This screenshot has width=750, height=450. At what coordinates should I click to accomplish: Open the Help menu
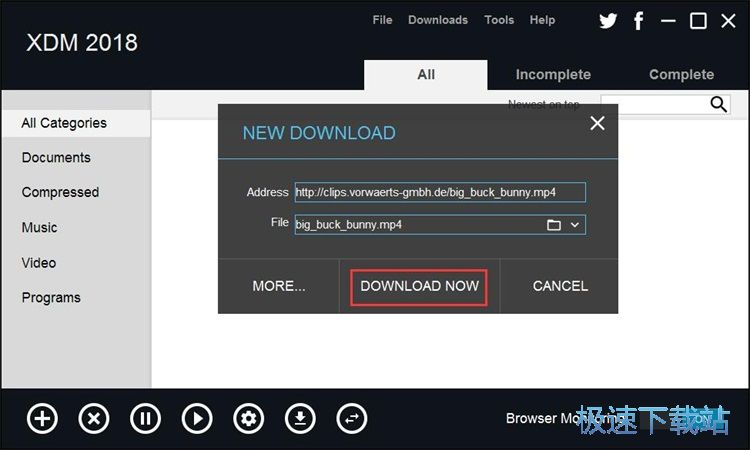542,20
